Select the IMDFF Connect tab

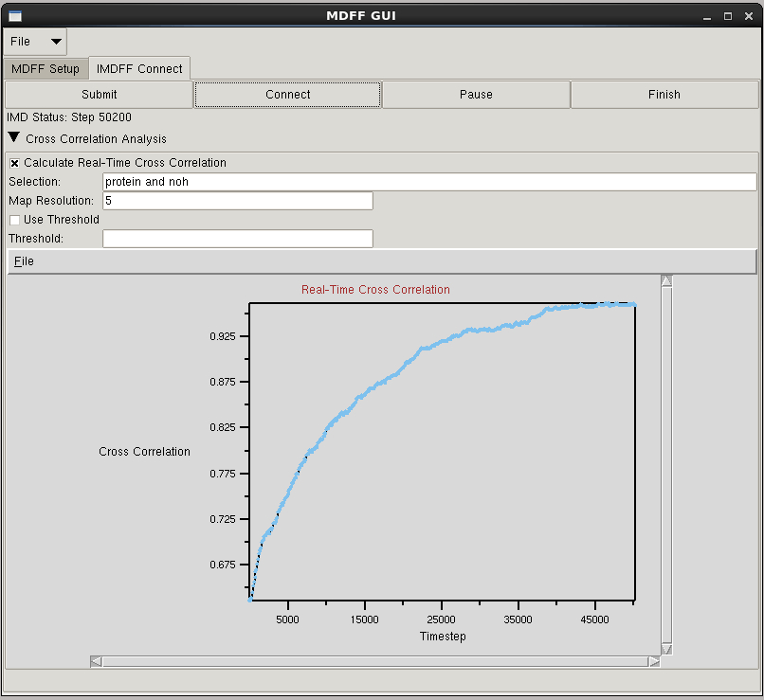point(139,69)
